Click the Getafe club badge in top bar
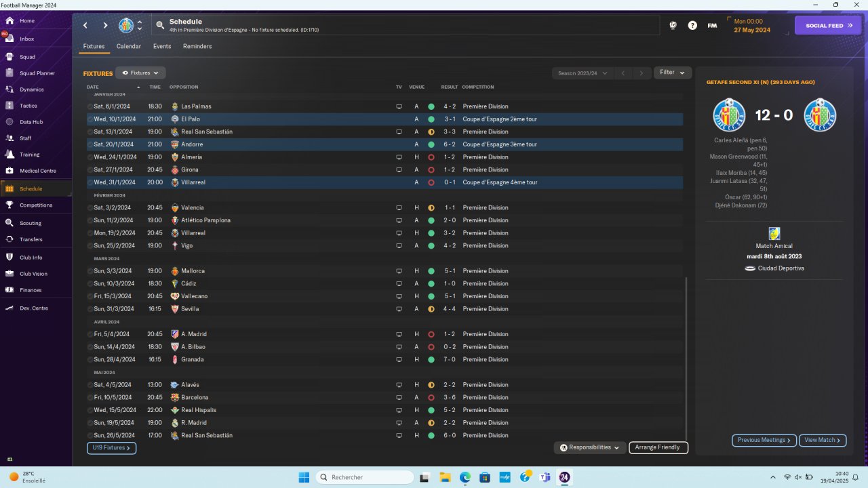Viewport: 868px width, 488px height. pos(126,26)
